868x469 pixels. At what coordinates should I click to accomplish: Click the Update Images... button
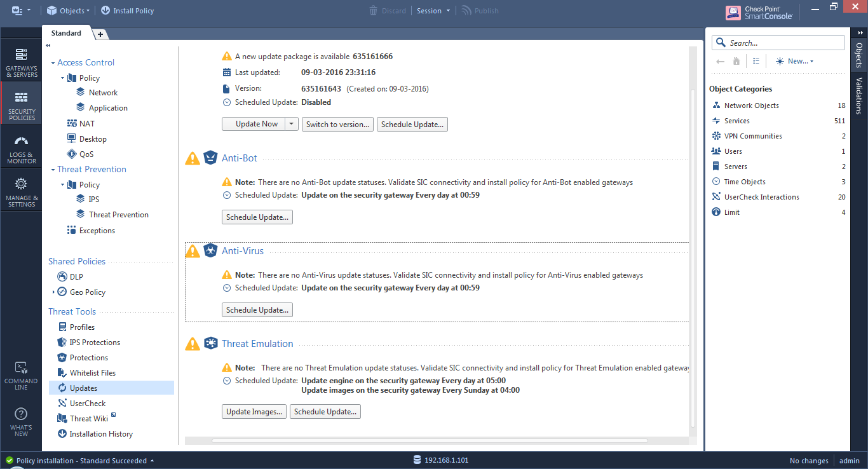[254, 411]
